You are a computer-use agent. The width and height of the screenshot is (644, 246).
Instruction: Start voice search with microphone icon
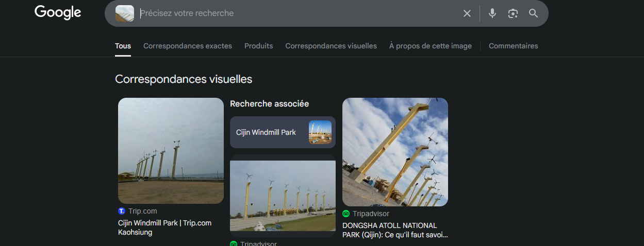(x=492, y=13)
